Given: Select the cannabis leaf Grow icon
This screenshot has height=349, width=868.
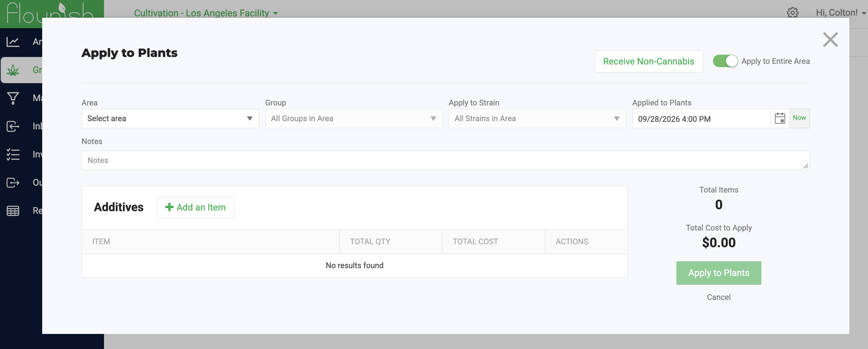Looking at the screenshot, I should (x=13, y=70).
